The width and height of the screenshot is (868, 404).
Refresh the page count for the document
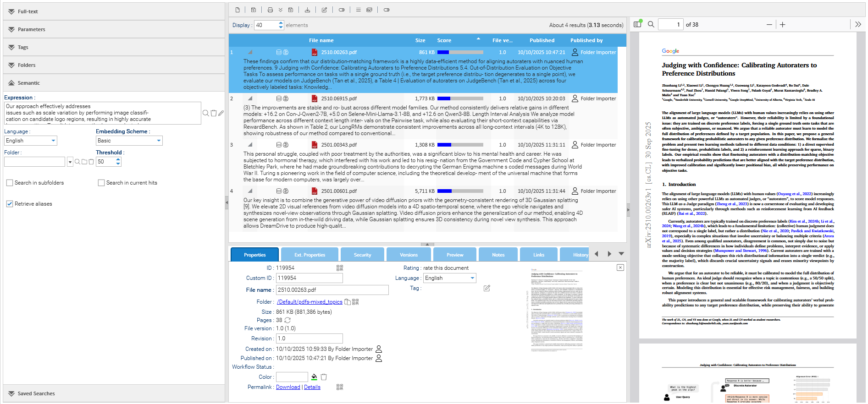287,320
